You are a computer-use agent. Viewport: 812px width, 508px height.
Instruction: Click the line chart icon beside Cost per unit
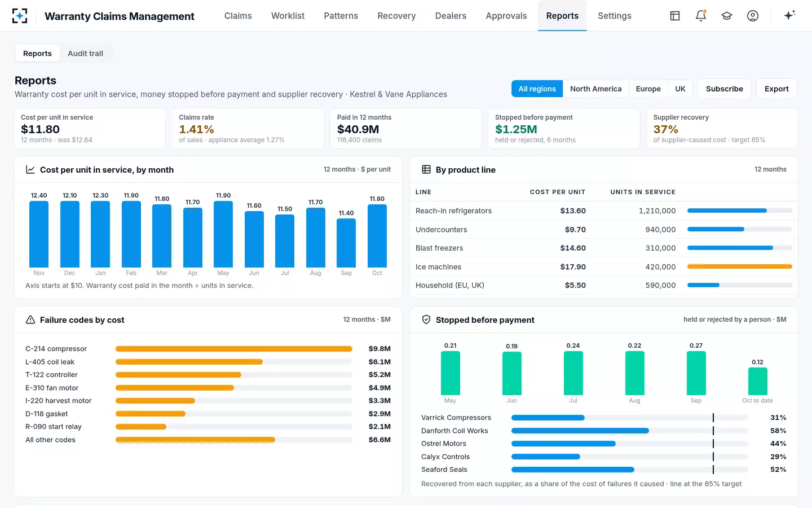coord(30,169)
